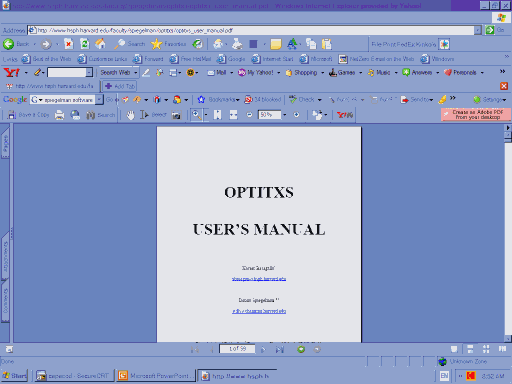Open the Internet Start link
Viewport: 512px width, 384px height.
coord(273,59)
